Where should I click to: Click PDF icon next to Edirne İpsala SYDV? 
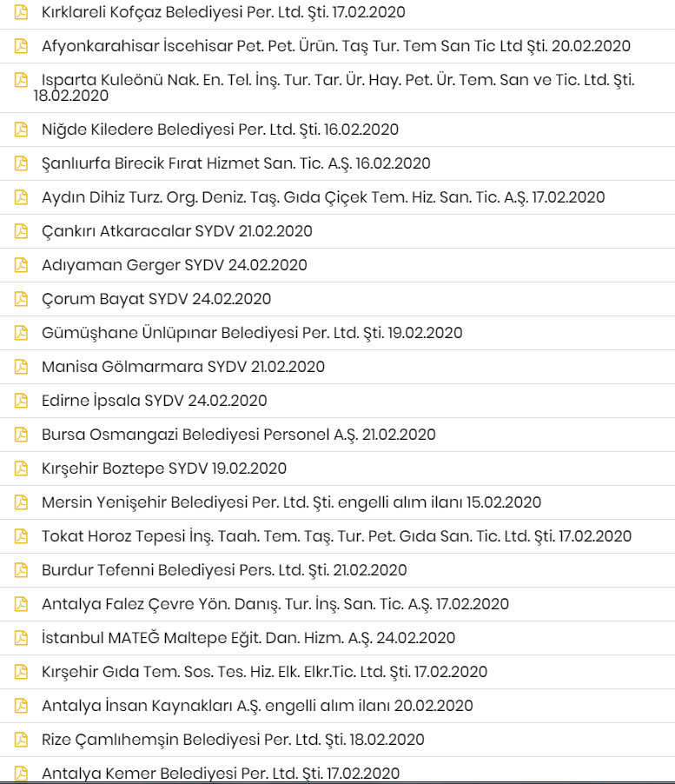pyautogui.click(x=21, y=401)
